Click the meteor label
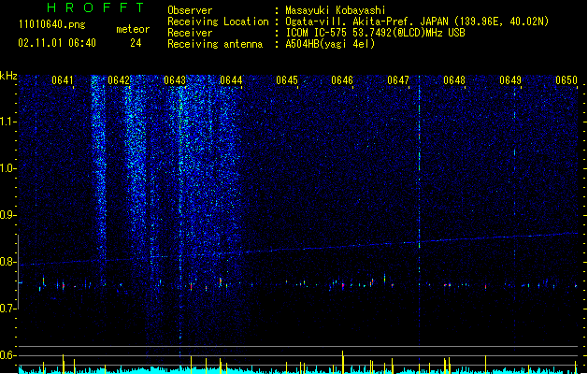588x374 pixels. pyautogui.click(x=133, y=29)
